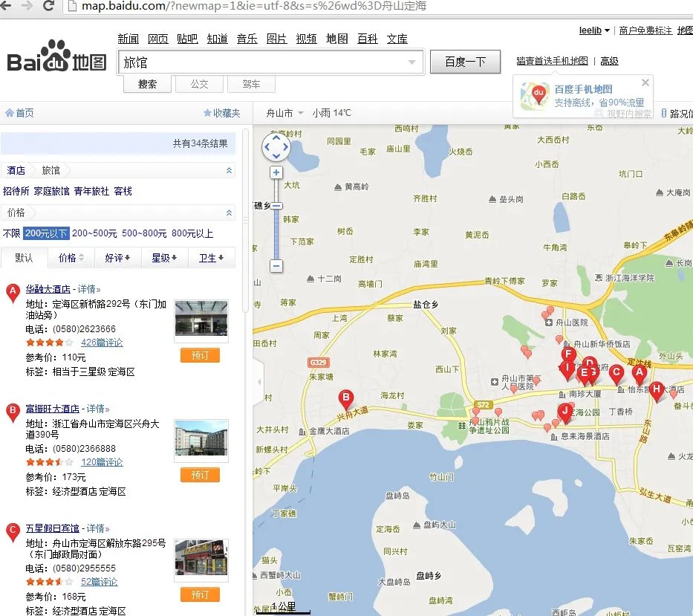Click red marker H on the map

pyautogui.click(x=656, y=390)
